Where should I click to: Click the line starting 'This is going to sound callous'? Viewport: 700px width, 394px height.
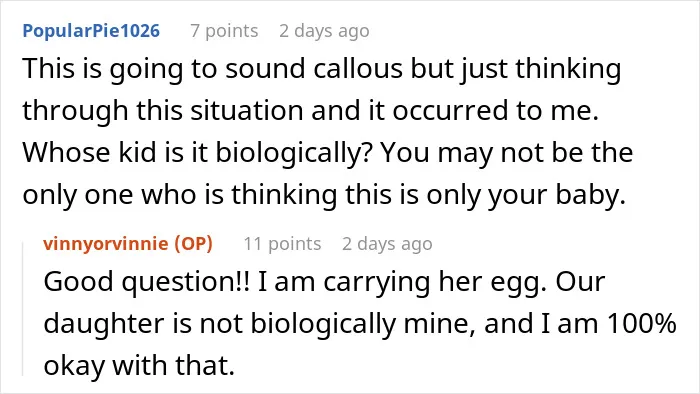[321, 69]
